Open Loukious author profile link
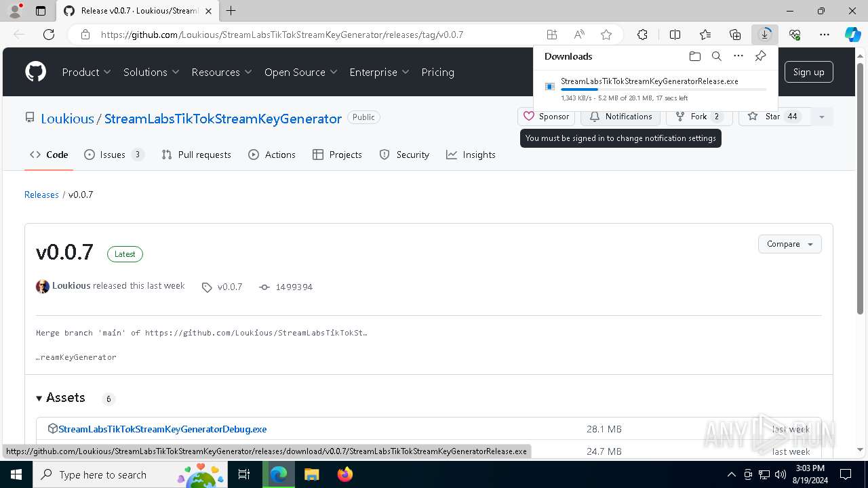This screenshot has height=488, width=868. (71, 286)
